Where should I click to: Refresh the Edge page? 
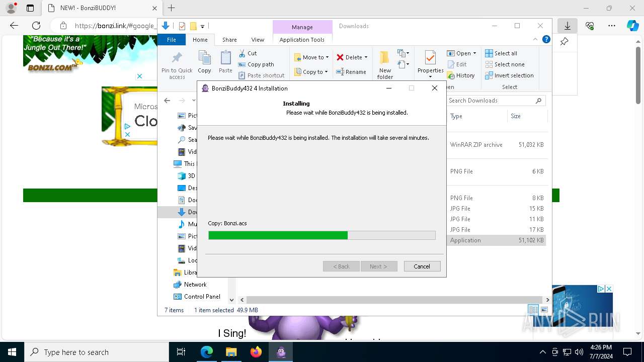click(x=36, y=26)
